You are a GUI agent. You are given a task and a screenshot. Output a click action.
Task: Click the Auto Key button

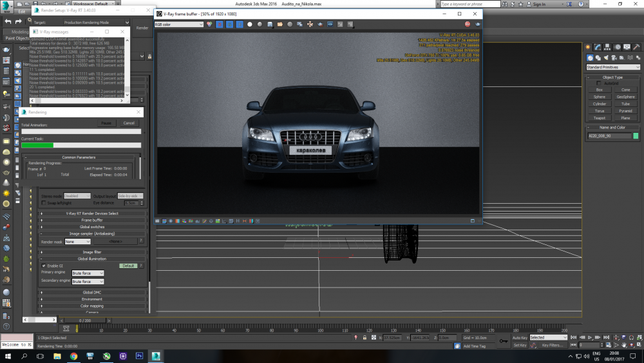pos(520,338)
